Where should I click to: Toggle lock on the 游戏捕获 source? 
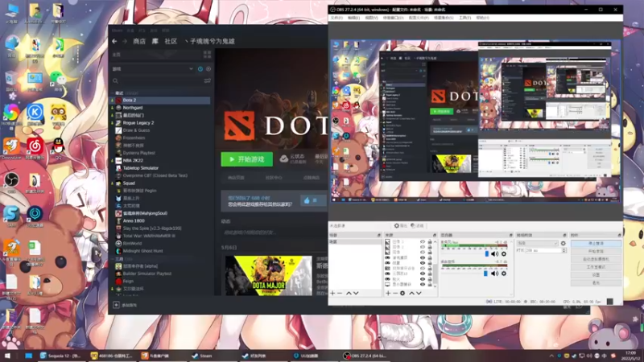[430, 257]
